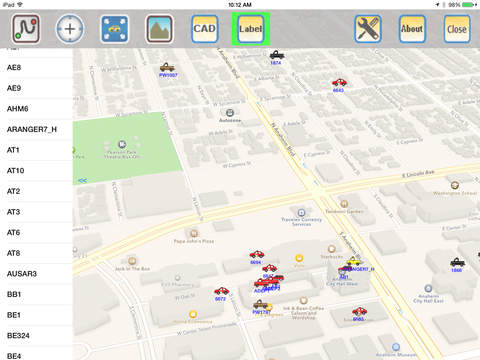The height and width of the screenshot is (360, 480).
Task: Tap the black truck marker labeled 1866
Action: [457, 262]
